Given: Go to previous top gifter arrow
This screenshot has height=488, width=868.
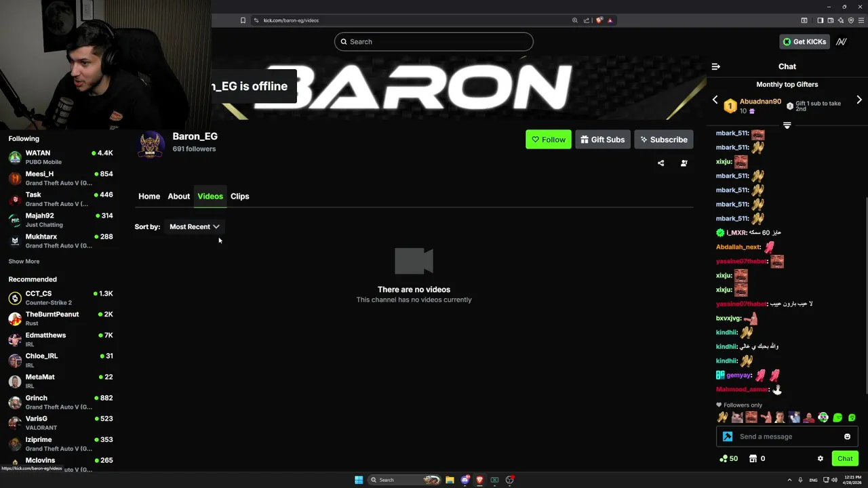Looking at the screenshot, I should (x=715, y=100).
